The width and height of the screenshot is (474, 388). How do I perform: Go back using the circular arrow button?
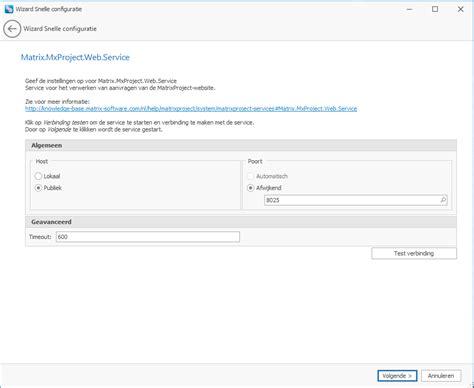[12, 29]
